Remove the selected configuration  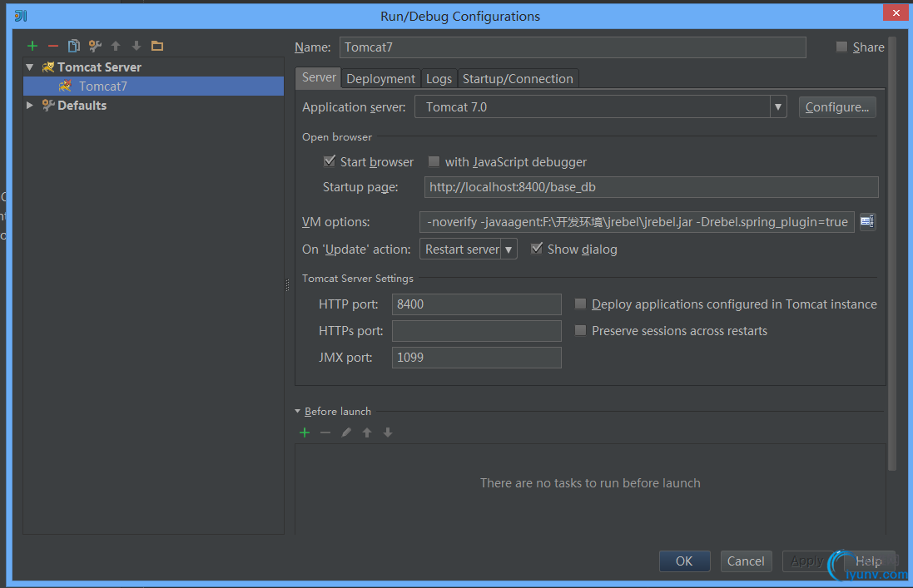click(53, 46)
